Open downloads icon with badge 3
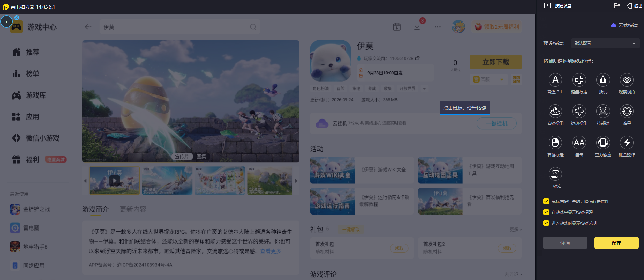This screenshot has width=644, height=280. click(417, 27)
